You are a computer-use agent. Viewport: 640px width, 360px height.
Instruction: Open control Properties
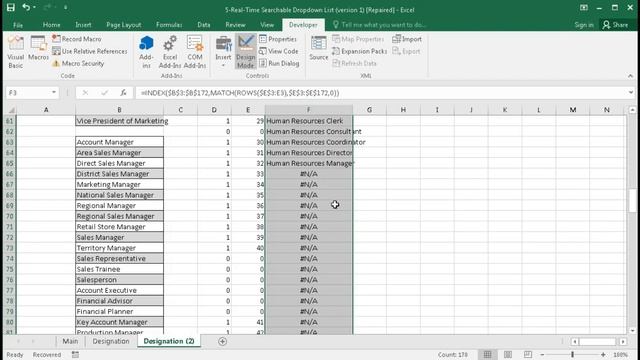(x=278, y=39)
